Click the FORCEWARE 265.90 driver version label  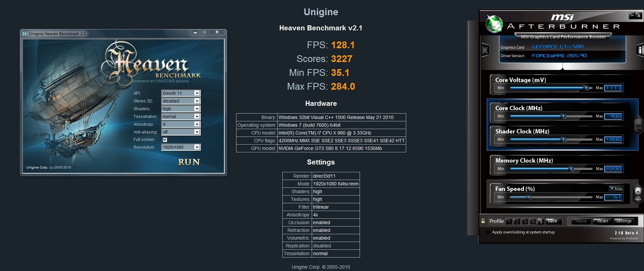pos(559,56)
